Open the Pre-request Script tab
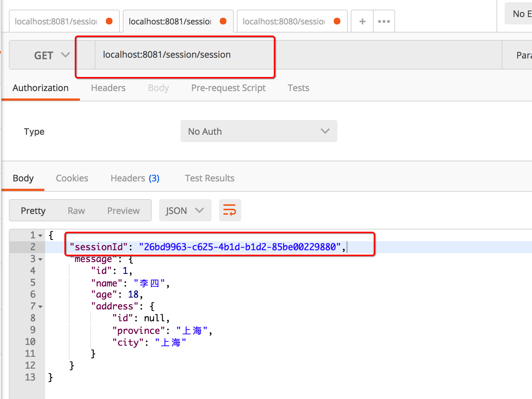The image size is (532, 399). click(x=228, y=88)
